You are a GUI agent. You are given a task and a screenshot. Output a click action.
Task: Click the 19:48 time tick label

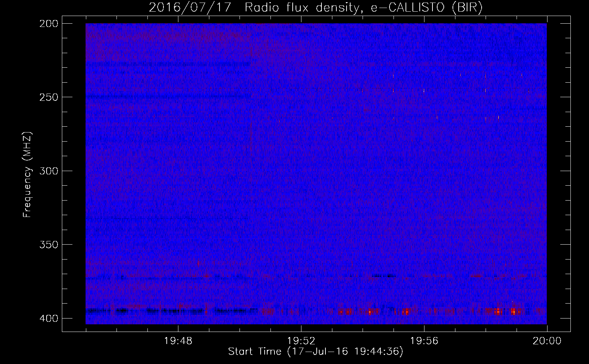click(178, 341)
